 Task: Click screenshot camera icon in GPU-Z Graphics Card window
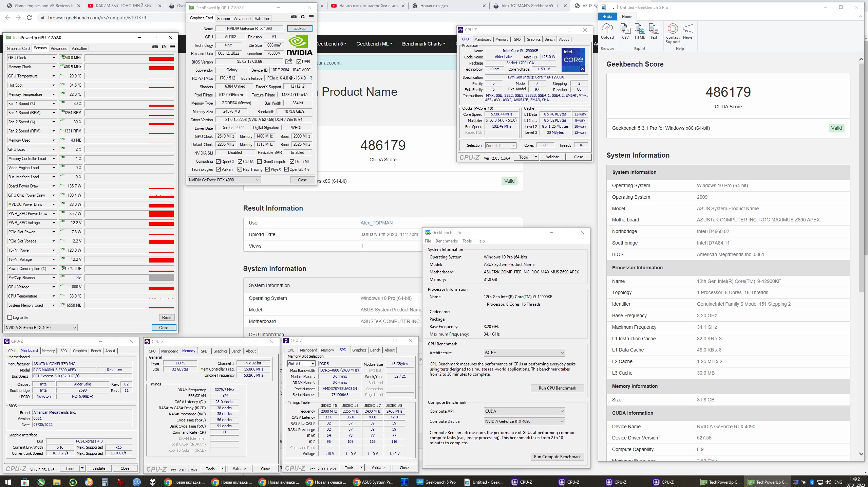click(294, 17)
